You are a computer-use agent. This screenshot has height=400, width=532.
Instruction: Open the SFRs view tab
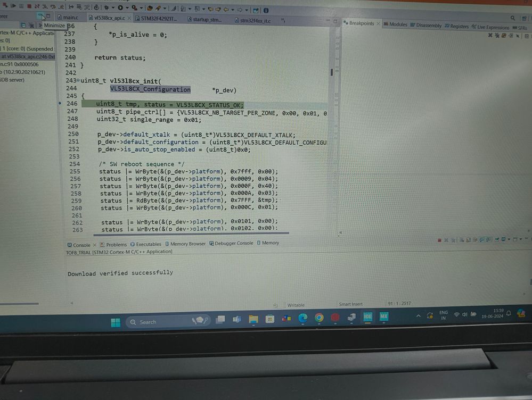[520, 28]
